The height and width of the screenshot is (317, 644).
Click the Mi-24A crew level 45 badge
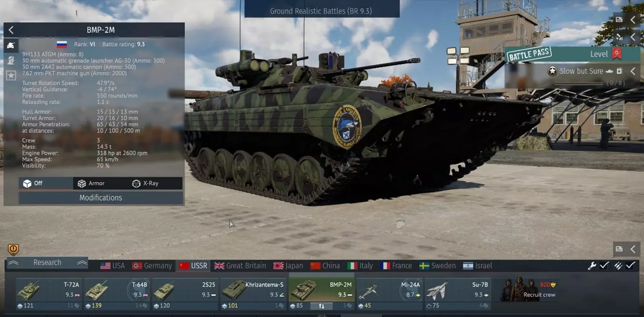(365, 306)
